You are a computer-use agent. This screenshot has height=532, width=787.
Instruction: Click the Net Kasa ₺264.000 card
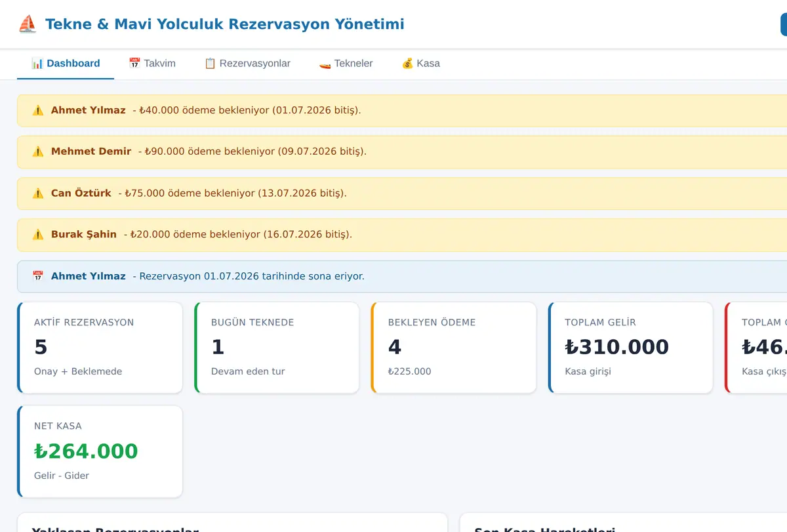(x=100, y=451)
